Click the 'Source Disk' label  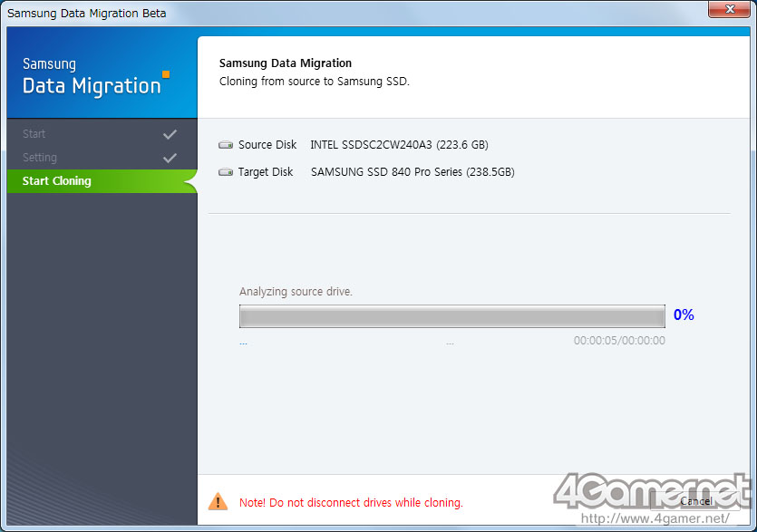click(x=267, y=145)
